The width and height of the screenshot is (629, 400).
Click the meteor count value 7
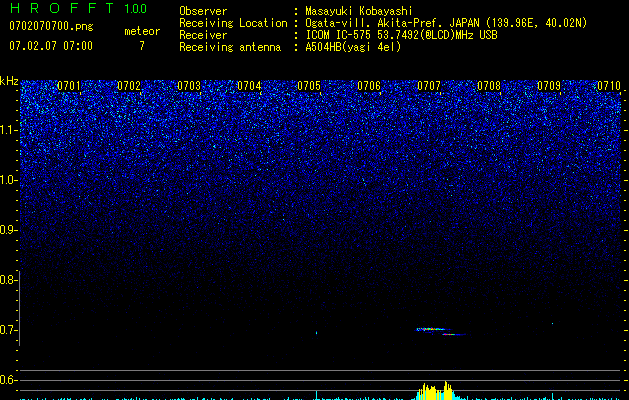[x=141, y=46]
